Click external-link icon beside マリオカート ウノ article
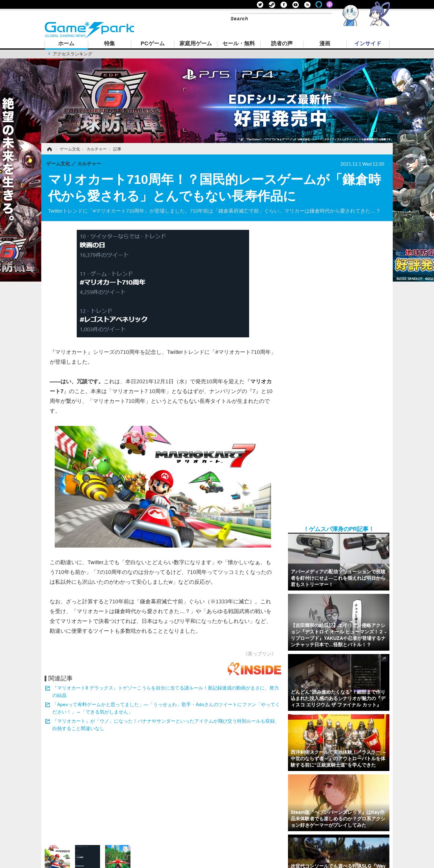Screen dimensions: 434x868 (48, 721)
